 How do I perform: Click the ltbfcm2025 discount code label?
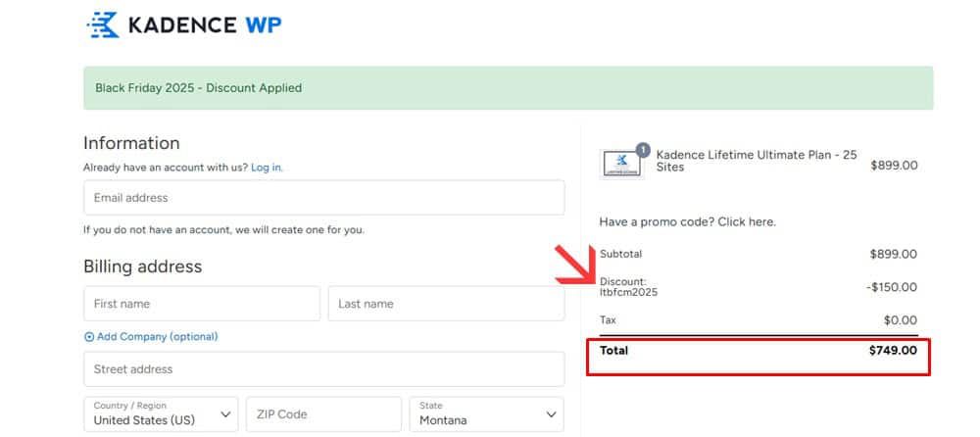pyautogui.click(x=628, y=292)
